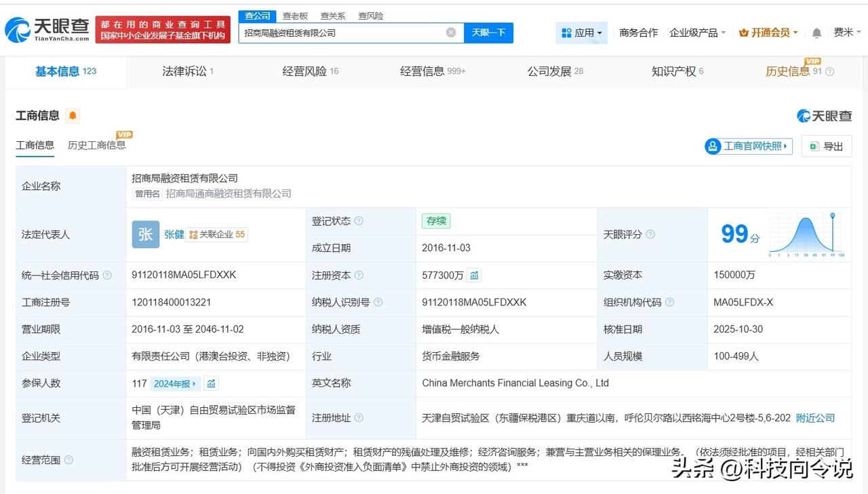This screenshot has width=868, height=494.
Task: Click the 参保人数 value 117
Action: [x=139, y=383]
